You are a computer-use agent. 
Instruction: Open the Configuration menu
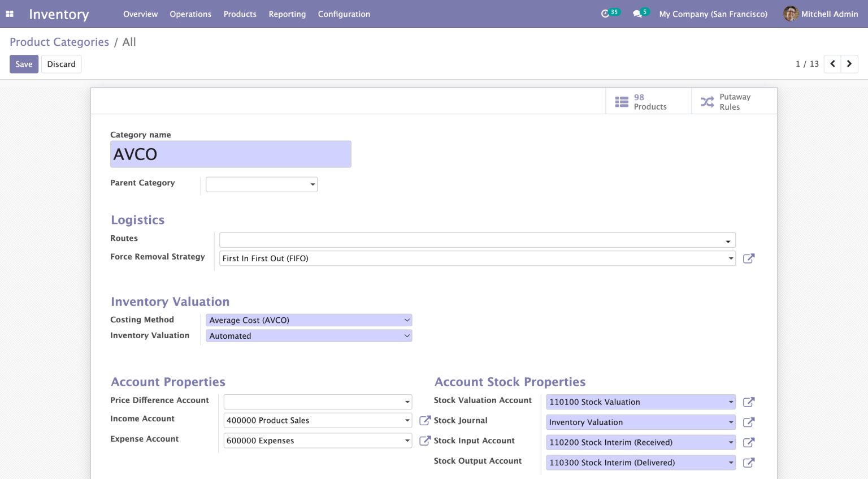(x=344, y=14)
